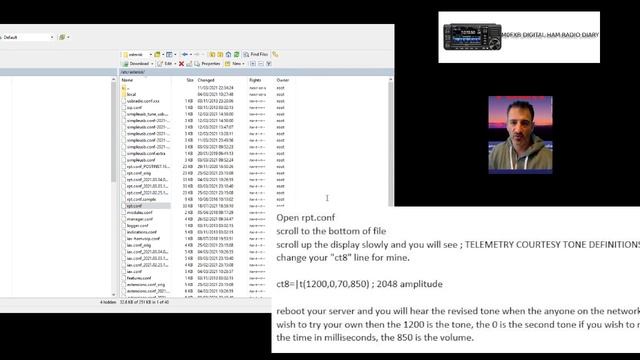This screenshot has height=360, width=640.
Task: Click the rename icon
Action: point(189,64)
